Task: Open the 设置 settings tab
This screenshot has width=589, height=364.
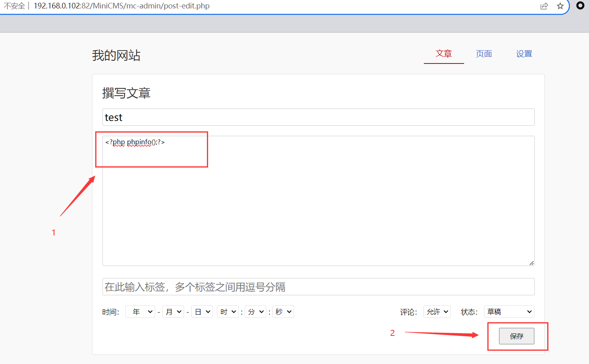Action: [524, 54]
